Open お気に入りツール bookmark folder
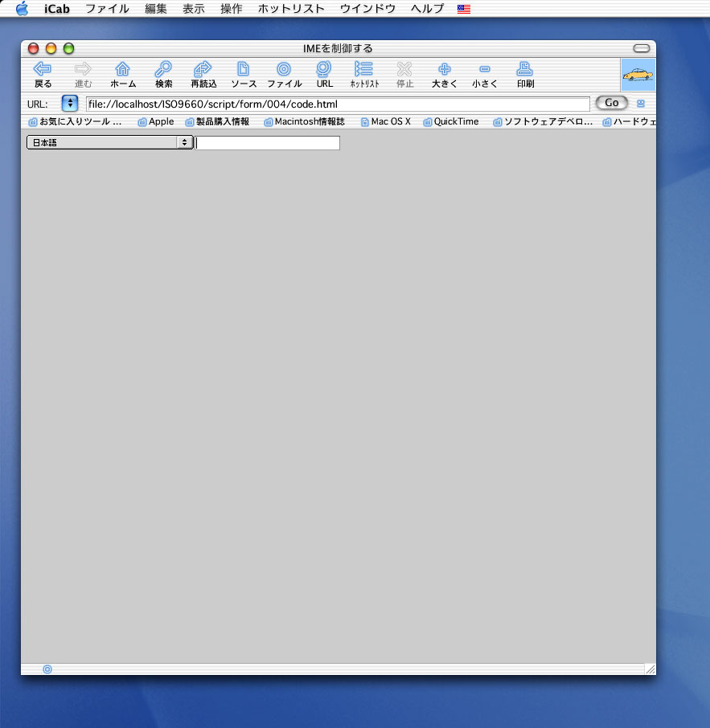Screen dimensions: 710x728 pyautogui.click(x=75, y=121)
